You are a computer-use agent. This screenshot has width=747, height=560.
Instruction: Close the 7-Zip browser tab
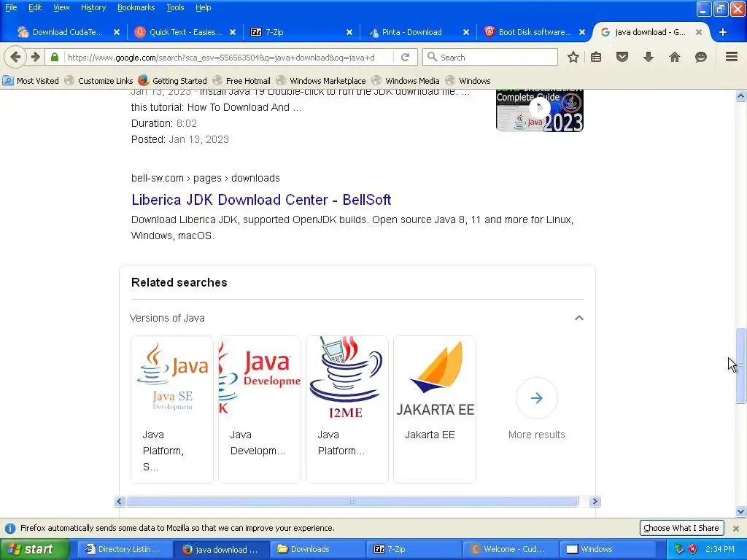click(349, 32)
